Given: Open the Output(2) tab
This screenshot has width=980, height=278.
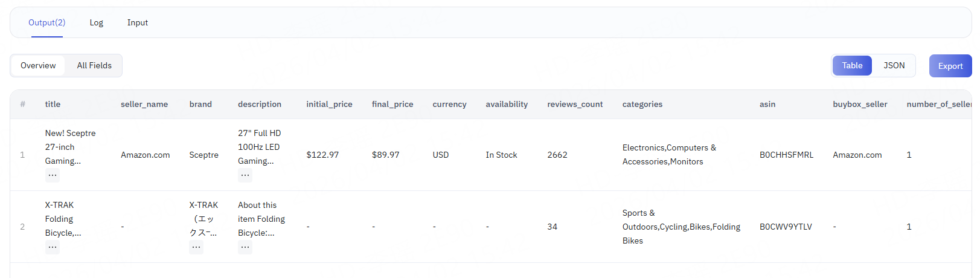Looking at the screenshot, I should coord(47,22).
